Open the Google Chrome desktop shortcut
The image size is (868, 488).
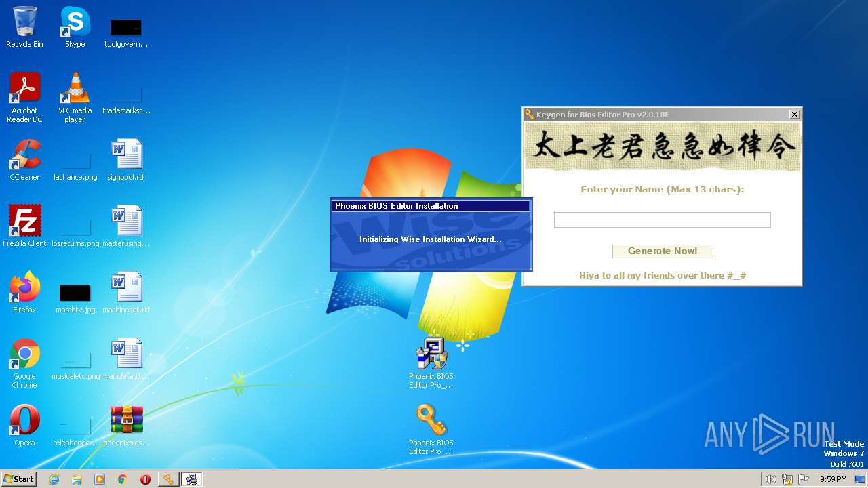point(24,363)
